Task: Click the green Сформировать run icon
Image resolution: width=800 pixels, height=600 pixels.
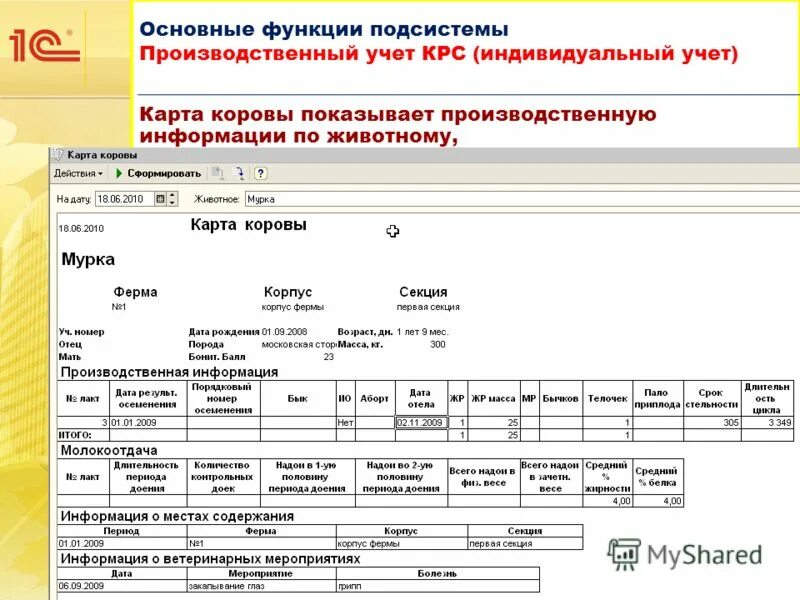Action: 119,172
